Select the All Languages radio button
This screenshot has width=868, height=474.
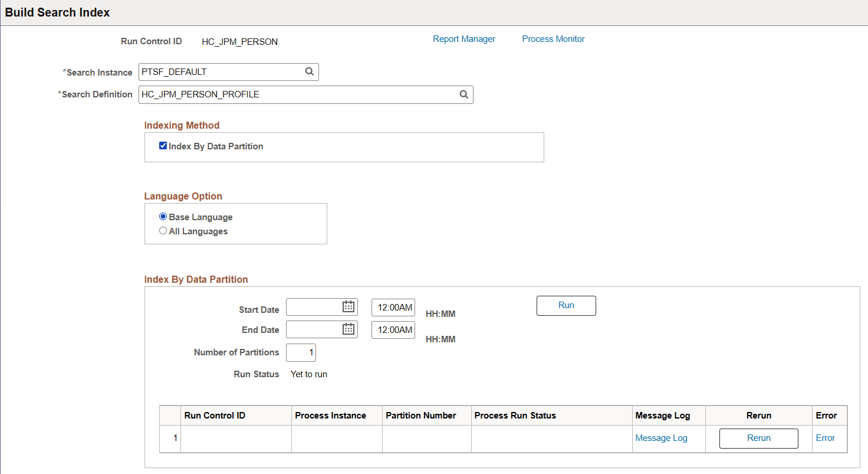click(163, 230)
